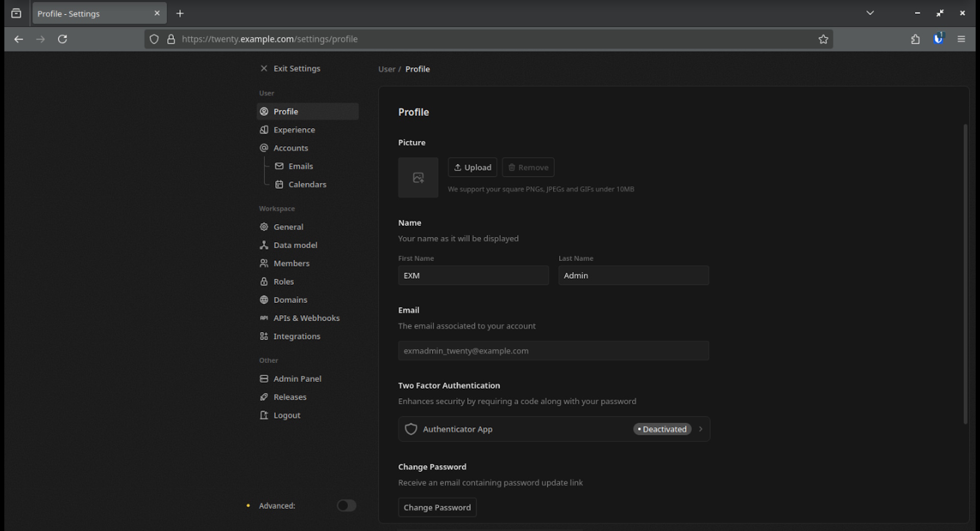This screenshot has width=980, height=531.
Task: Click the settings page vertical scrollbar
Action: click(x=965, y=274)
